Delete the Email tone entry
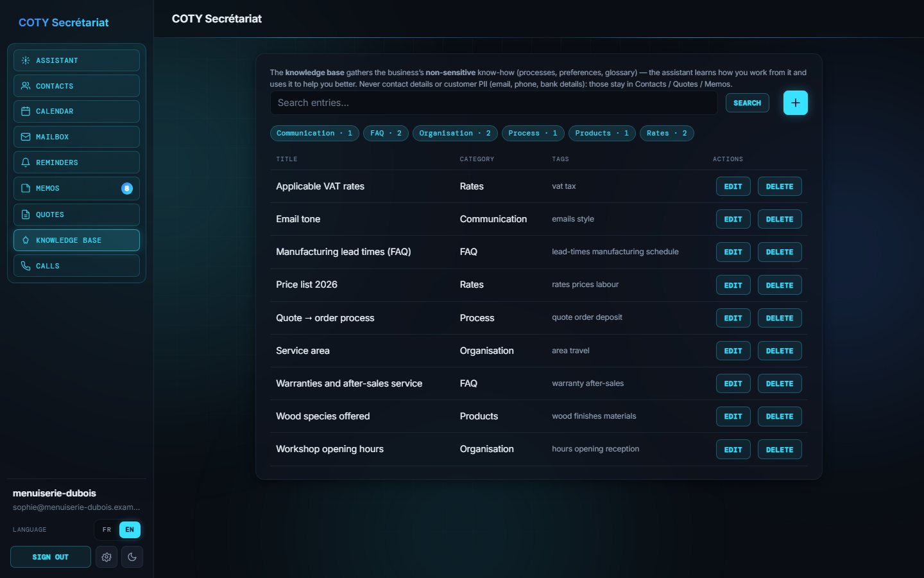The height and width of the screenshot is (578, 924). [x=780, y=219]
